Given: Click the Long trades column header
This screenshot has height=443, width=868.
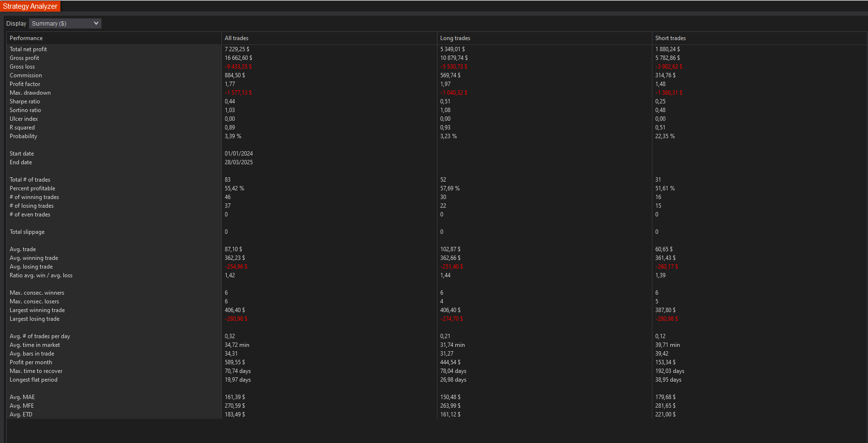Looking at the screenshot, I should tap(455, 38).
